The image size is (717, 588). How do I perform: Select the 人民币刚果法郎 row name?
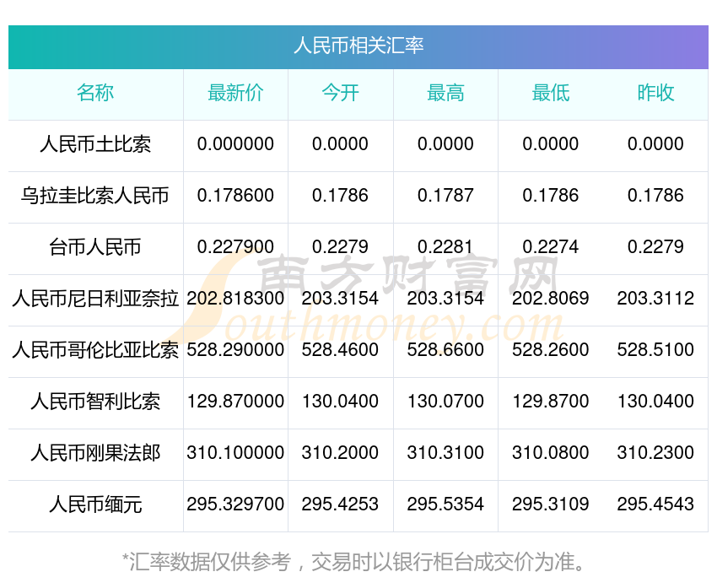coord(95,453)
